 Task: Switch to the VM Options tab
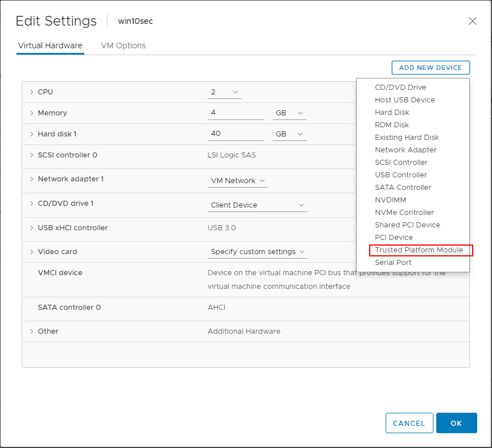pyautogui.click(x=123, y=45)
